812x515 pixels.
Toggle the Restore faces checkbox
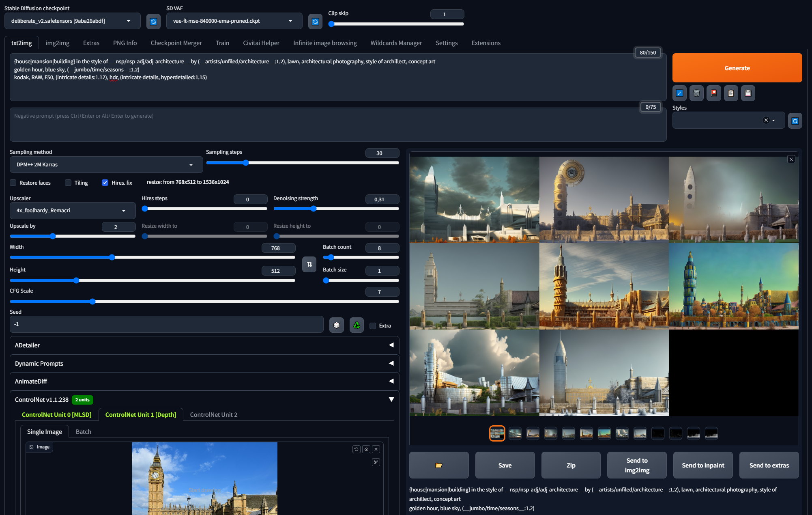click(x=13, y=182)
